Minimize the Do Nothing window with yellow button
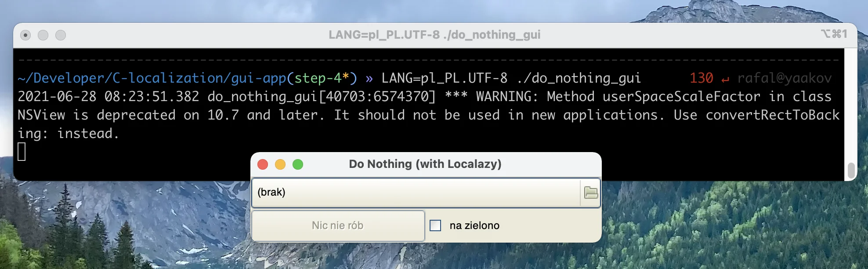The image size is (868, 269). (x=280, y=164)
